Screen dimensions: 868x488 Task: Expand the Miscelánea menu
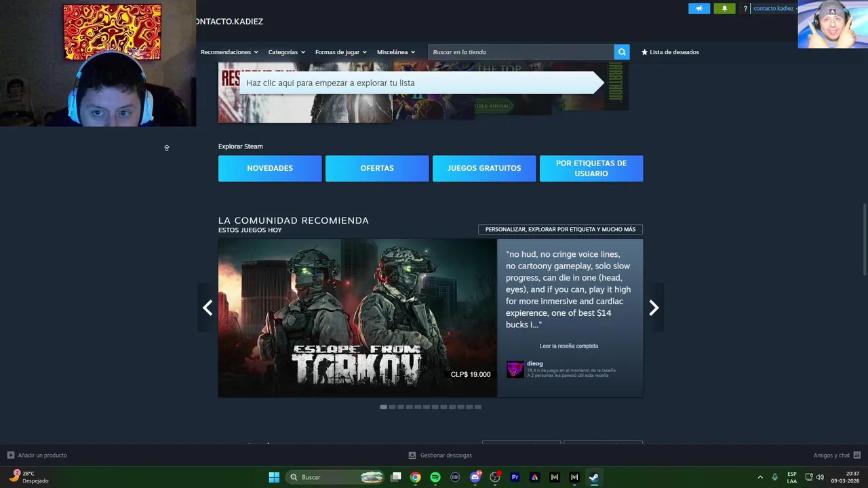396,52
